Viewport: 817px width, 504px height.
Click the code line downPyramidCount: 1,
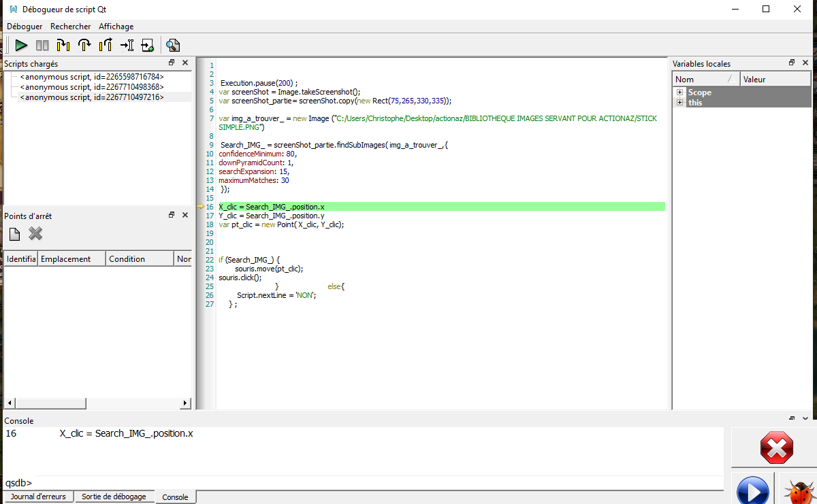click(x=256, y=163)
